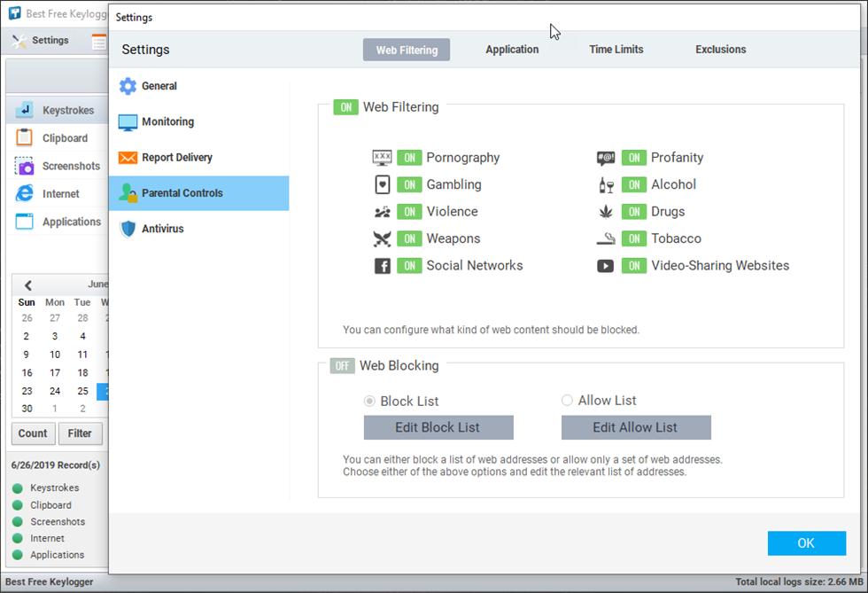This screenshot has height=593, width=868.
Task: Click the Filter button in main window
Action: pyautogui.click(x=81, y=433)
